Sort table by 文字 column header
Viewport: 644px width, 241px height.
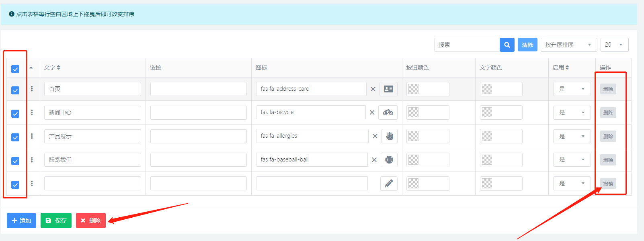pos(52,67)
